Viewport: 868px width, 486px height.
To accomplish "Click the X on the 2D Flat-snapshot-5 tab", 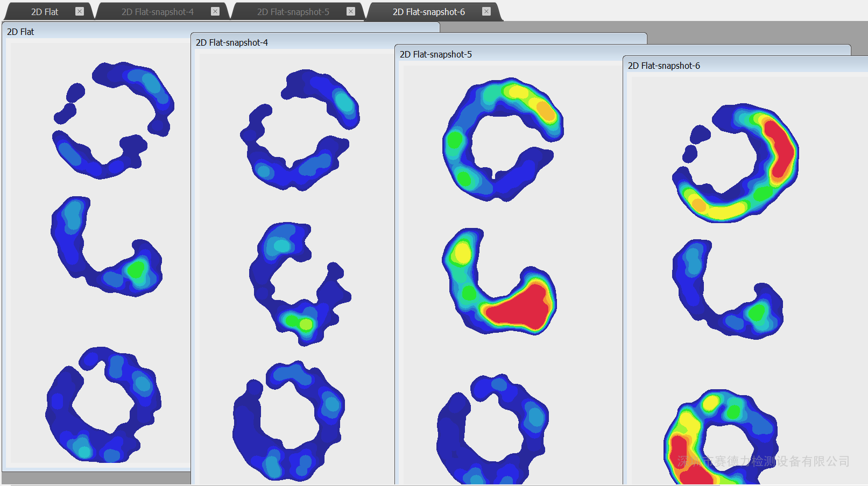I will pyautogui.click(x=351, y=11).
